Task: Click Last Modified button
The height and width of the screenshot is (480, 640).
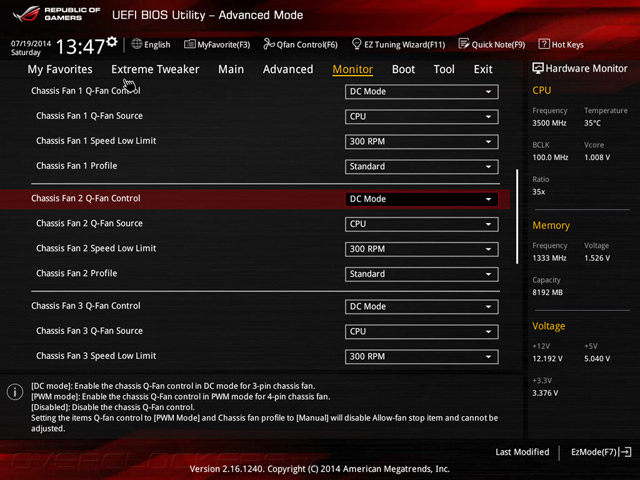Action: click(x=522, y=452)
